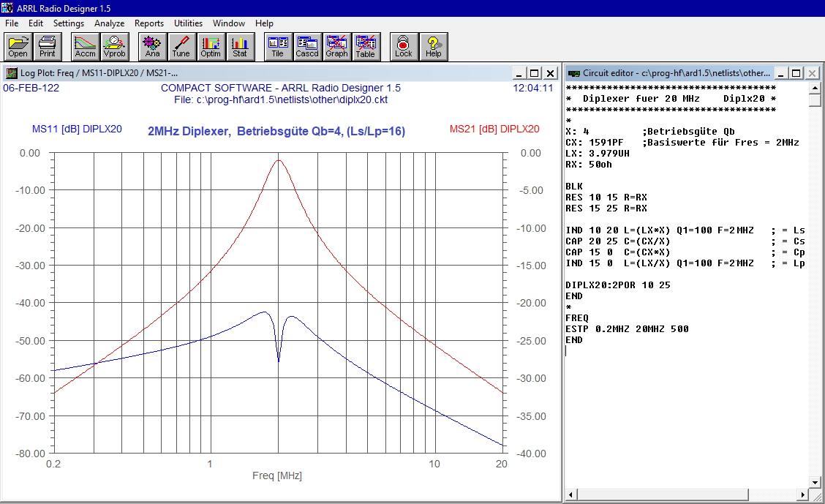Open the Accm accumulate tool

click(x=86, y=46)
